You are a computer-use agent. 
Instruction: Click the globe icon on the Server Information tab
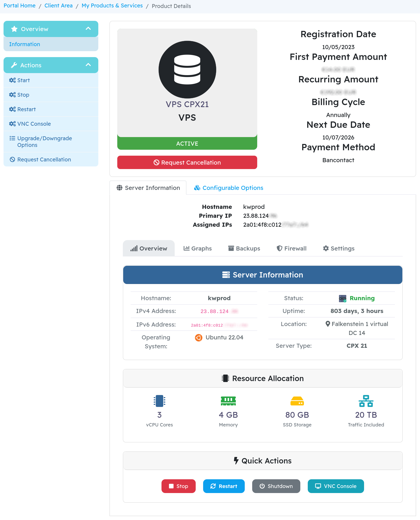[119, 188]
